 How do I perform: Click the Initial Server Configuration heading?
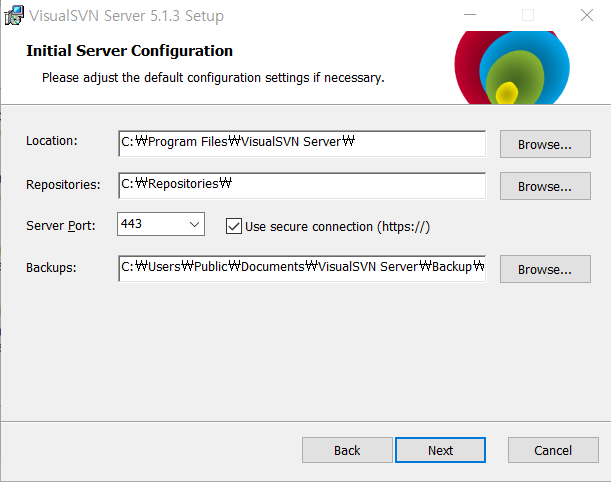coord(129,51)
